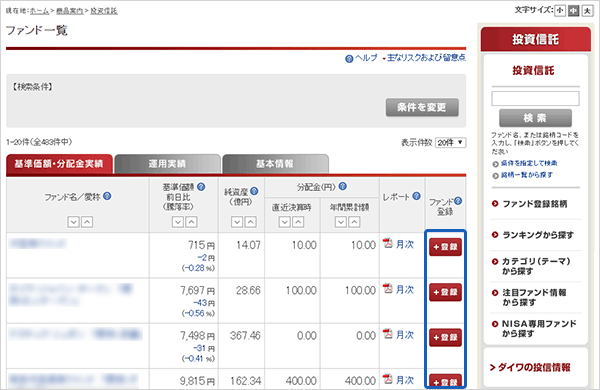
Task: Click +登録 button for 7,697円 fund
Action: (x=445, y=292)
